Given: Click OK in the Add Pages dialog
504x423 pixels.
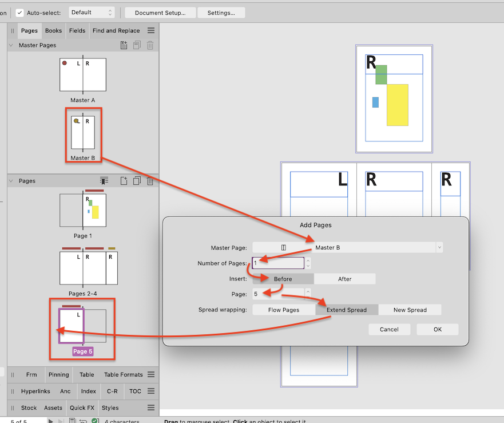Looking at the screenshot, I should [436, 329].
